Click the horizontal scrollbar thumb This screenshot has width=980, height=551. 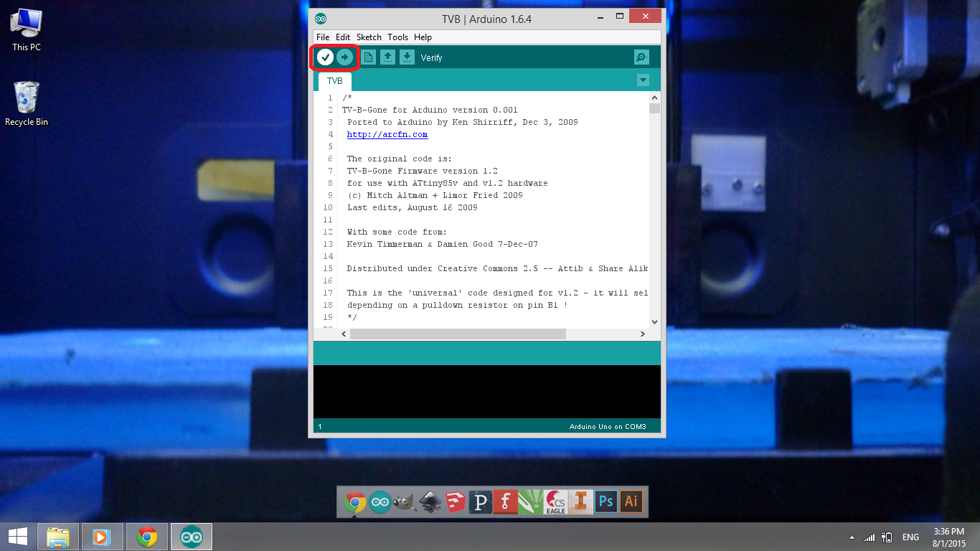pyautogui.click(x=458, y=334)
